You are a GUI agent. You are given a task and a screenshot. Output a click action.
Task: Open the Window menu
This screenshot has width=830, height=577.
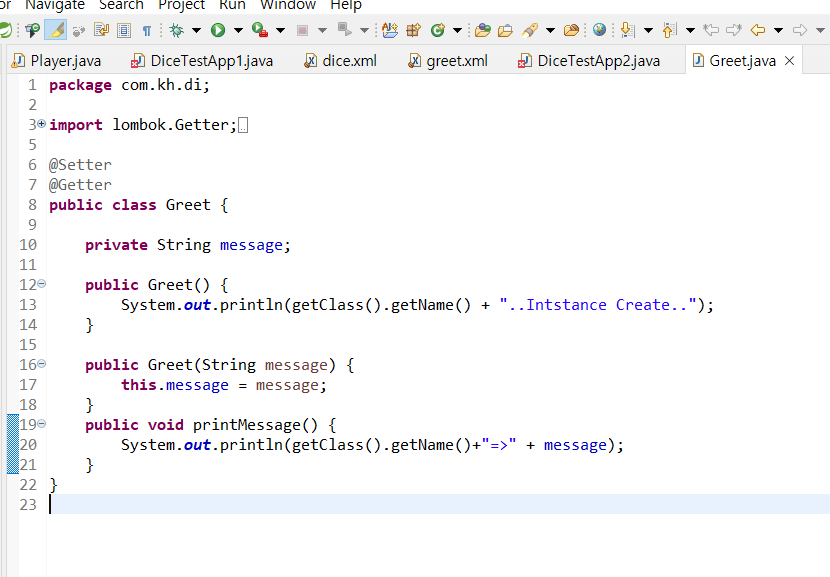click(x=288, y=5)
